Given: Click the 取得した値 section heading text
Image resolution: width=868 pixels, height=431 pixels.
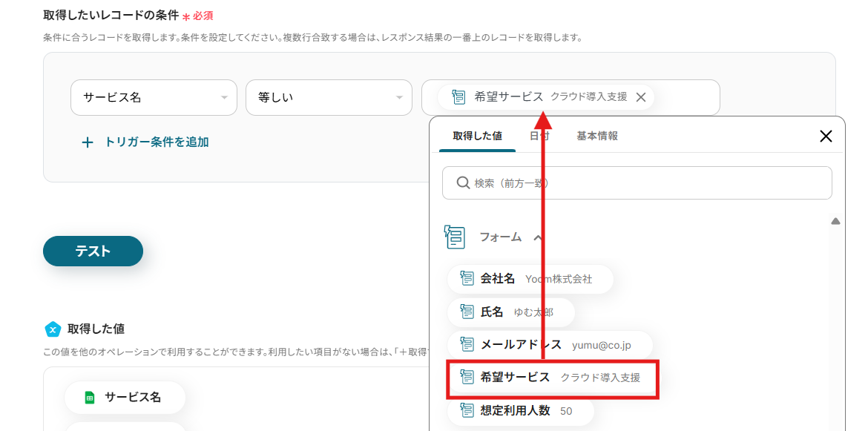Looking at the screenshot, I should coord(96,329).
